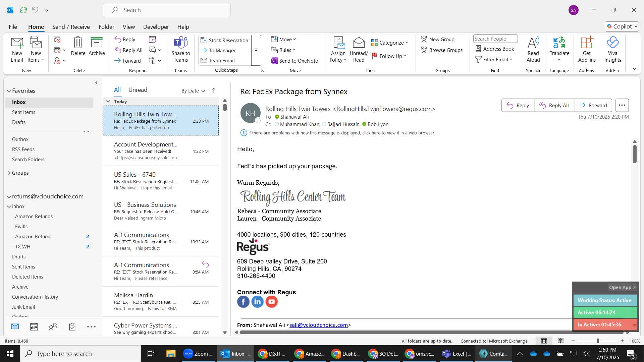Reverse the message sort order arrow
The image size is (644, 362).
pyautogui.click(x=214, y=90)
